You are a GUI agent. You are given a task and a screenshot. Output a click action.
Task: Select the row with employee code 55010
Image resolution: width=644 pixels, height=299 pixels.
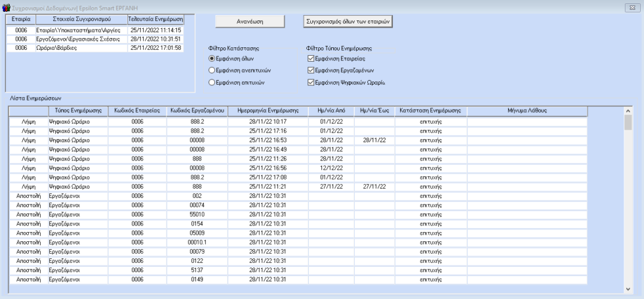click(x=196, y=214)
